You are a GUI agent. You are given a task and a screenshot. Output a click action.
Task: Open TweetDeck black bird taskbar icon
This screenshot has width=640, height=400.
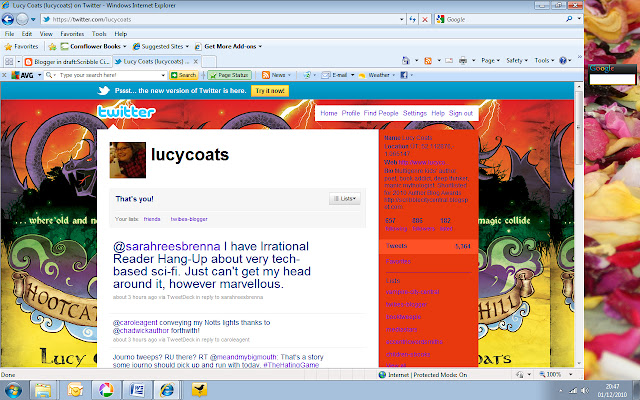[x=199, y=390]
